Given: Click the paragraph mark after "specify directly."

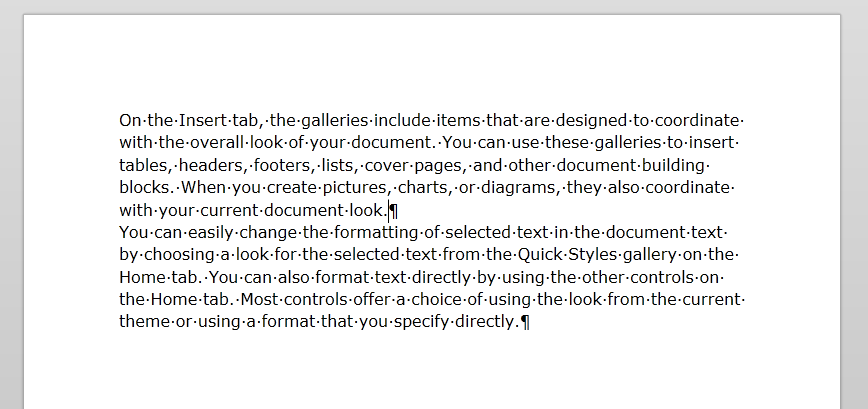Looking at the screenshot, I should coord(525,322).
